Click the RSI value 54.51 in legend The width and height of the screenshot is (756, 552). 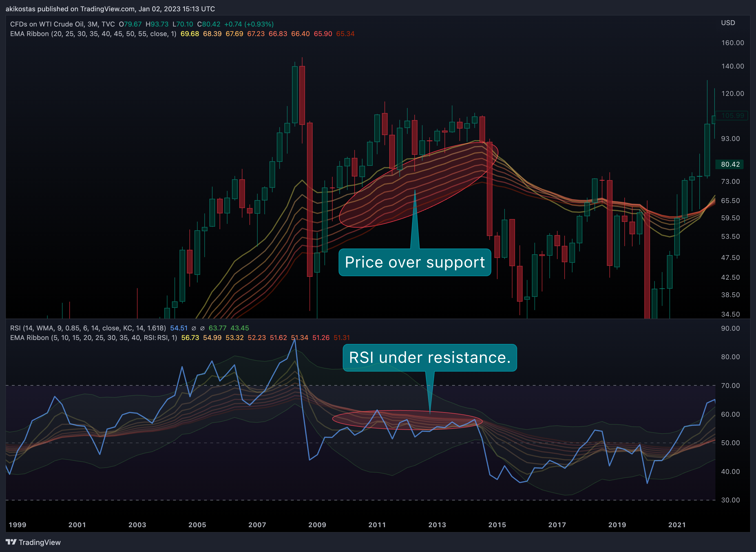point(179,328)
